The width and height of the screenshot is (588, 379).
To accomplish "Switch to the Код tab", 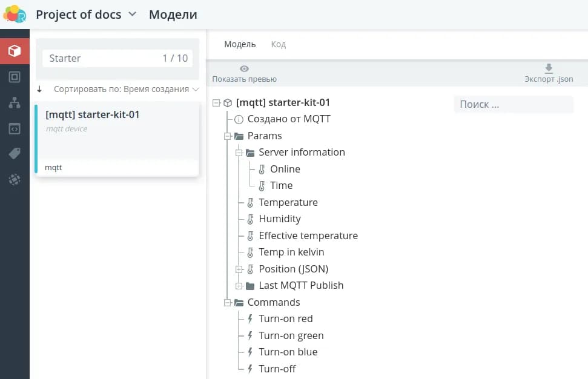I will click(278, 44).
